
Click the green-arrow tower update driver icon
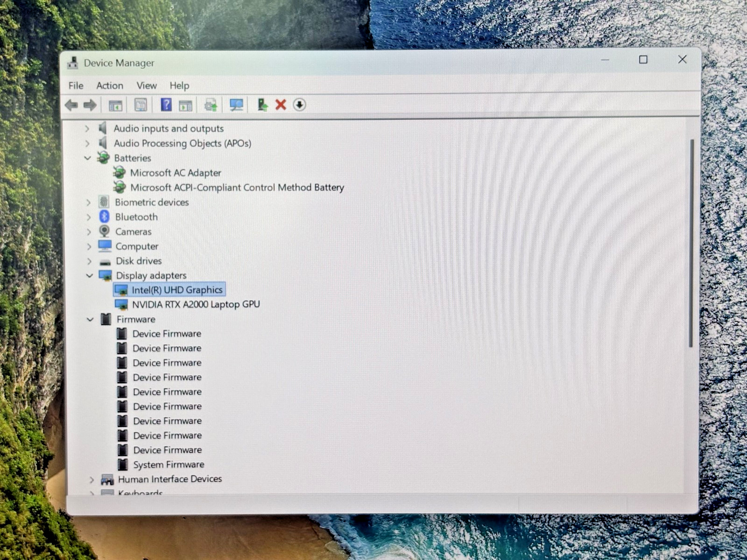[x=262, y=105]
